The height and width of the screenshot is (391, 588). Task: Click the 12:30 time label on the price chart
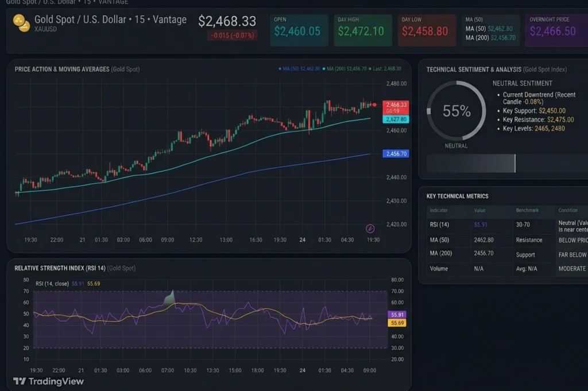(x=196, y=240)
